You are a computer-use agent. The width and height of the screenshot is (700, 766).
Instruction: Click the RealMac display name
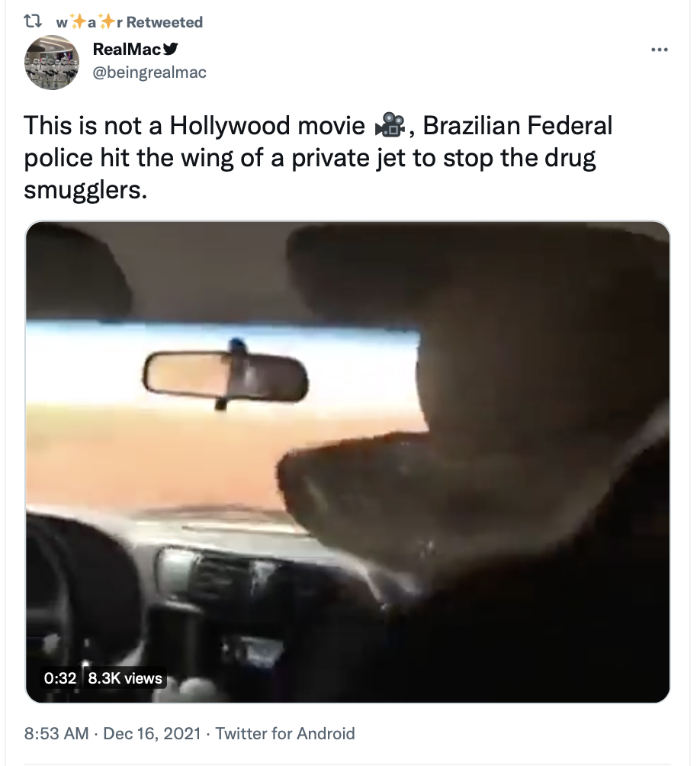coord(127,49)
